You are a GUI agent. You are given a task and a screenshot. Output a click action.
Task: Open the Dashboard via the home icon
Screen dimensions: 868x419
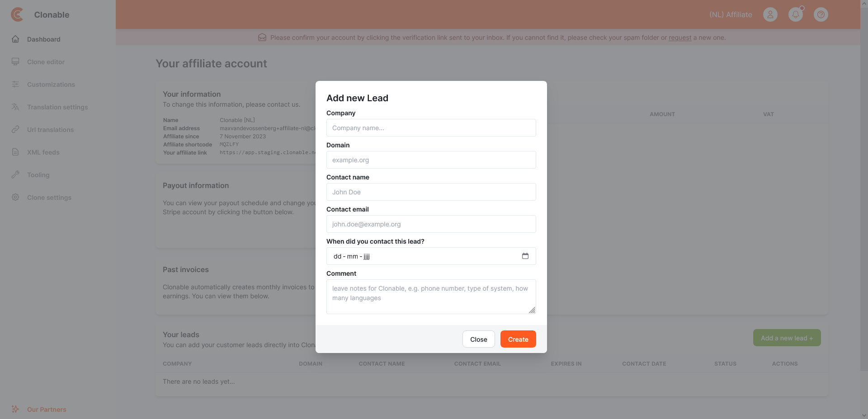(x=15, y=39)
